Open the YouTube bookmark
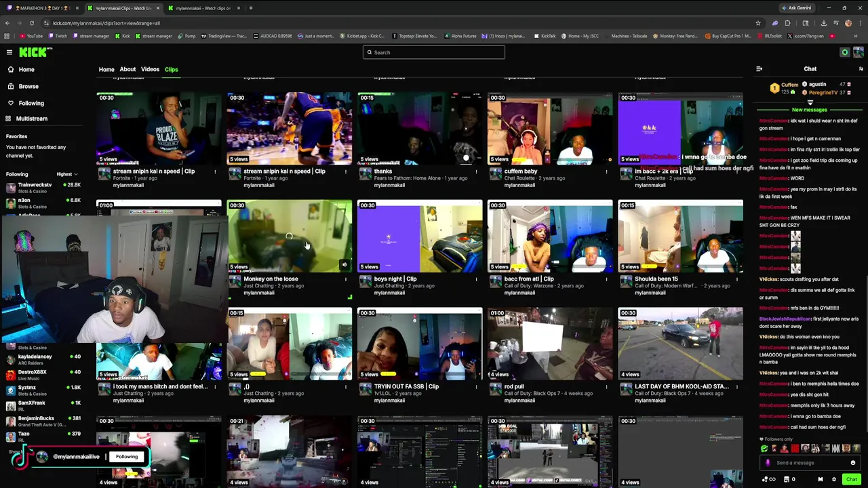The width and height of the screenshot is (868, 488). (x=31, y=36)
